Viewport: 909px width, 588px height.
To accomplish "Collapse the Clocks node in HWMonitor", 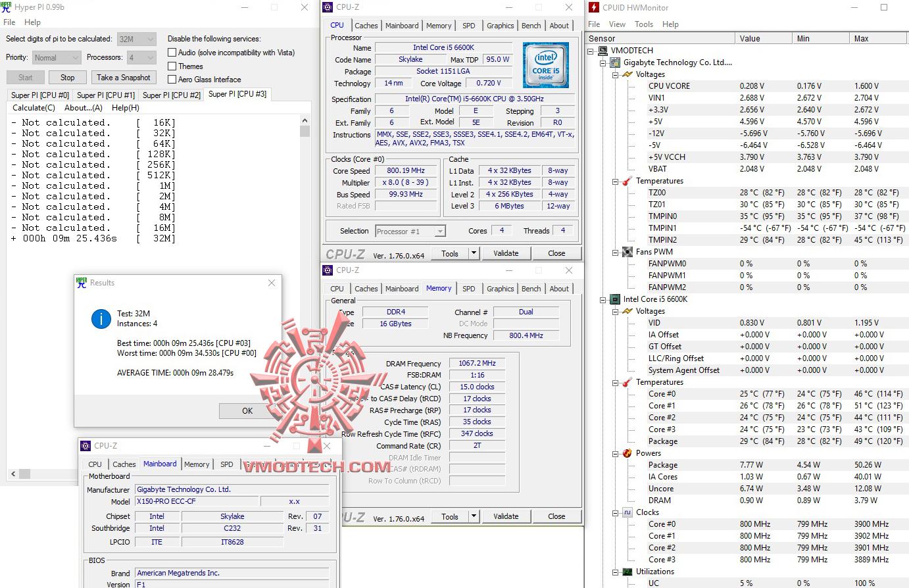I will (x=615, y=512).
